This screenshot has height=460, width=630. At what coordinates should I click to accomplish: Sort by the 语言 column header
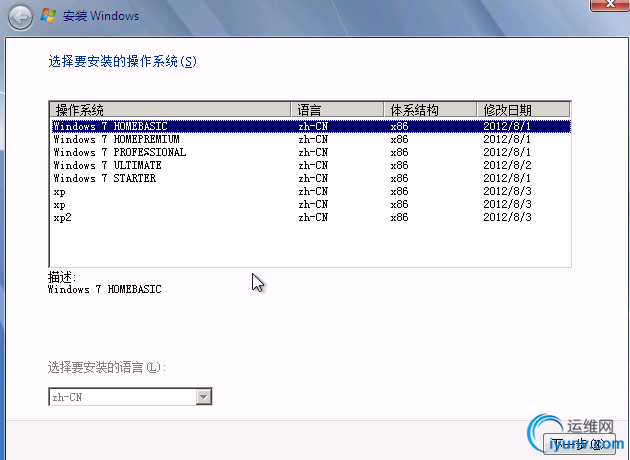click(x=338, y=110)
